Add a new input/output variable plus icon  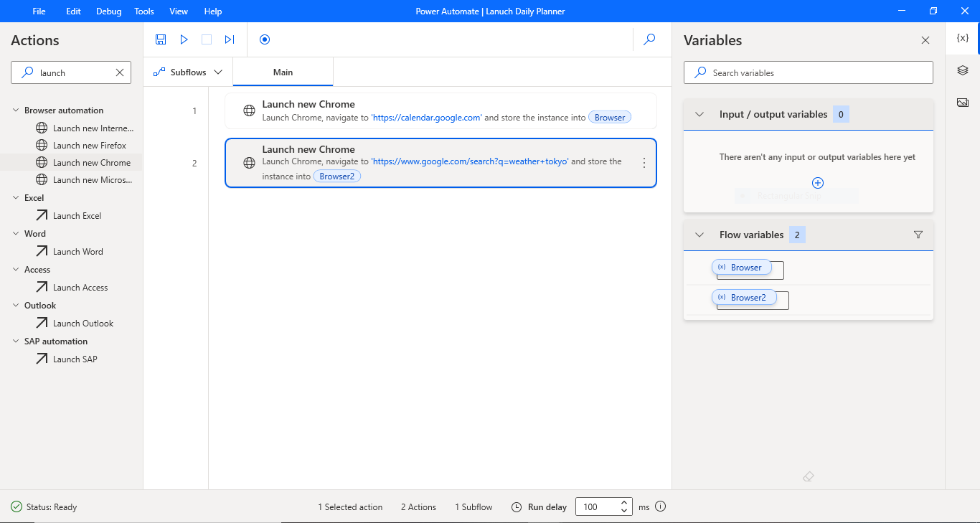point(818,183)
